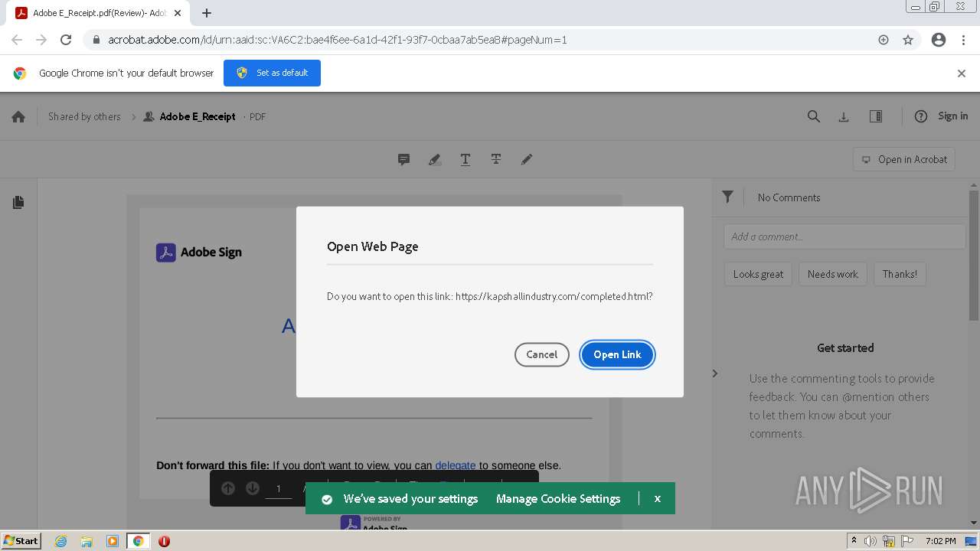Viewport: 980px width, 551px height.
Task: Select the underline text tool
Action: [465, 159]
